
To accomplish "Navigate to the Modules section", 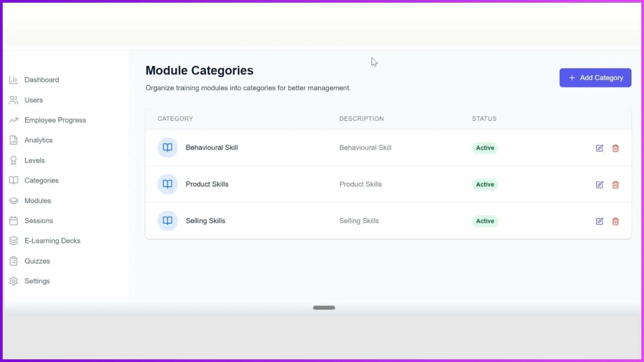I will coord(38,200).
